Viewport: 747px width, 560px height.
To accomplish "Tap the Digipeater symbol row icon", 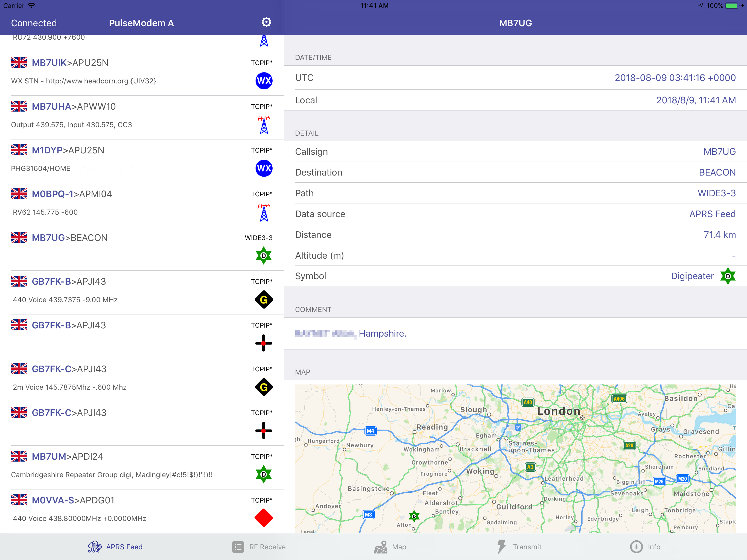I will point(728,276).
